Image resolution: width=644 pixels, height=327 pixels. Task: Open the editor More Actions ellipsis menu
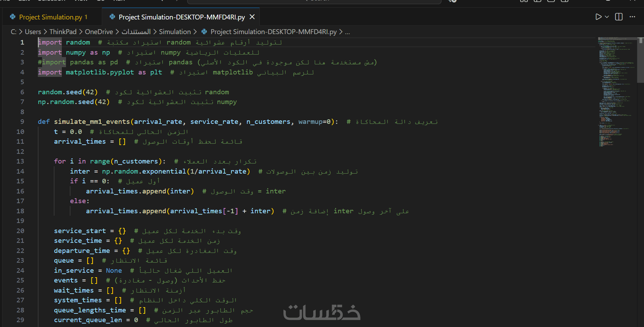632,17
